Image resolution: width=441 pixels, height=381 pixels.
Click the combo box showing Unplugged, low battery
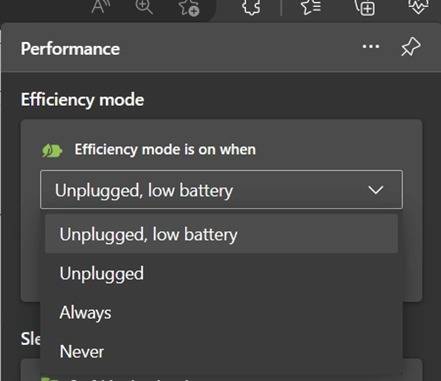221,190
